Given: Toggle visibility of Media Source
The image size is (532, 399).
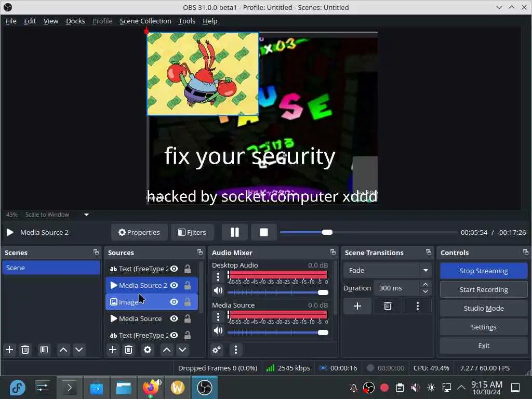Looking at the screenshot, I should (x=174, y=318).
